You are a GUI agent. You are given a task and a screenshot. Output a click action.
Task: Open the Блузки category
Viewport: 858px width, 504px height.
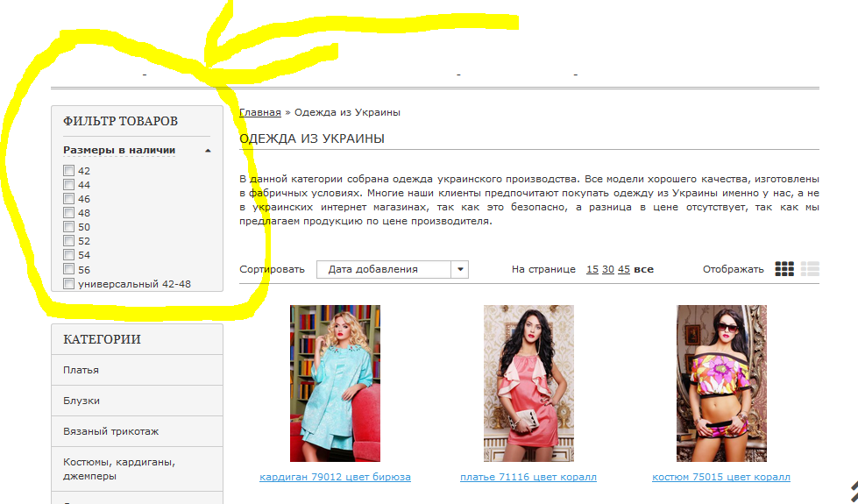82,401
